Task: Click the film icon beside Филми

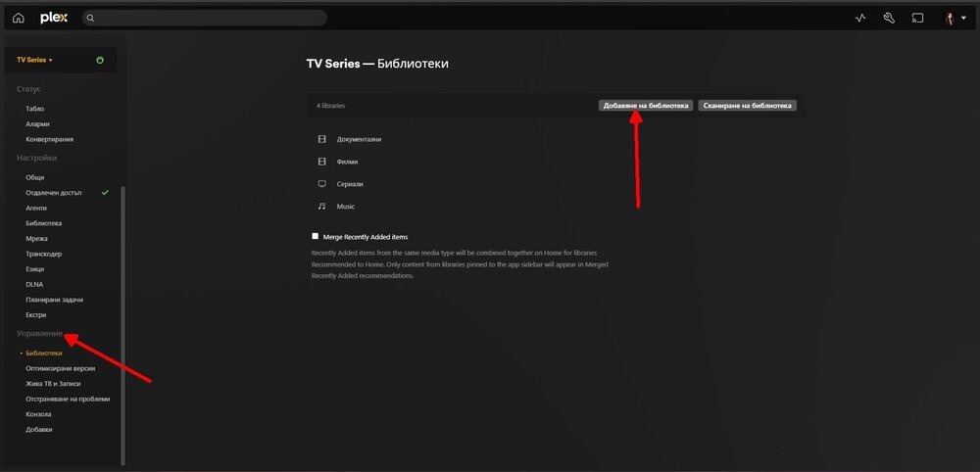Action: click(321, 162)
